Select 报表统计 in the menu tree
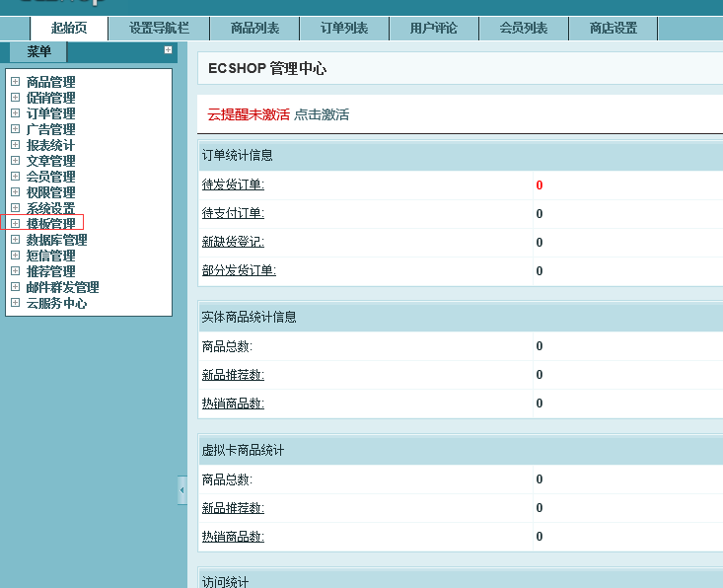 click(x=50, y=145)
